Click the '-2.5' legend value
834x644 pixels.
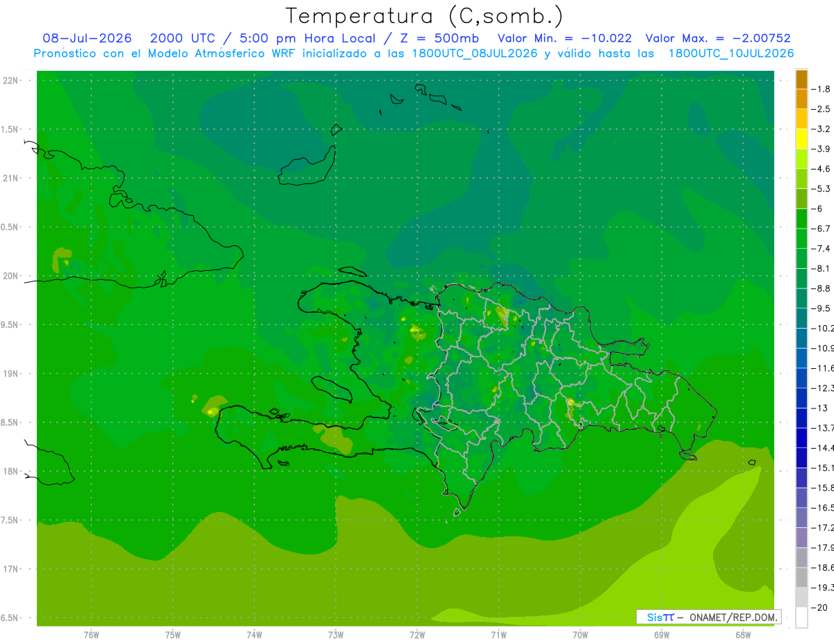tap(822, 109)
